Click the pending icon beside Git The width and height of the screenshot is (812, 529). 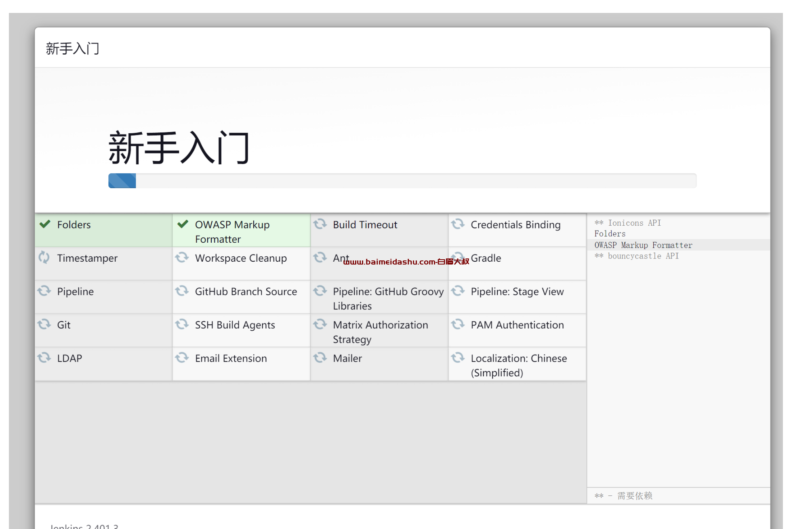pos(44,324)
